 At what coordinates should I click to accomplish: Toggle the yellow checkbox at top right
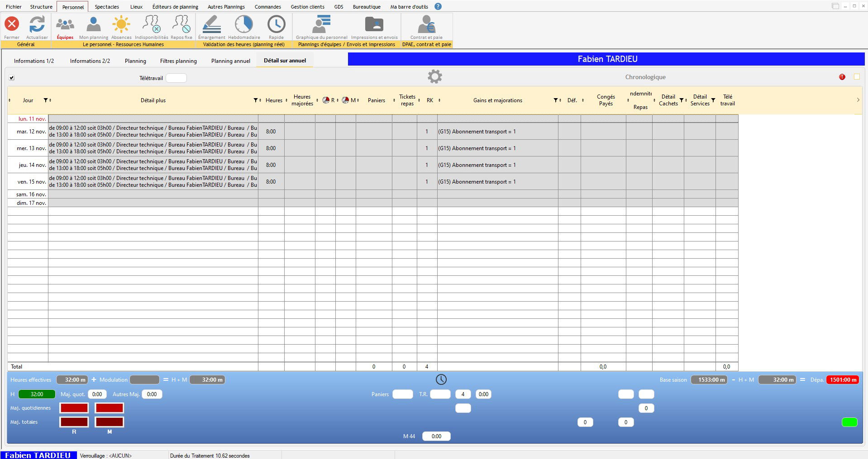pos(856,77)
